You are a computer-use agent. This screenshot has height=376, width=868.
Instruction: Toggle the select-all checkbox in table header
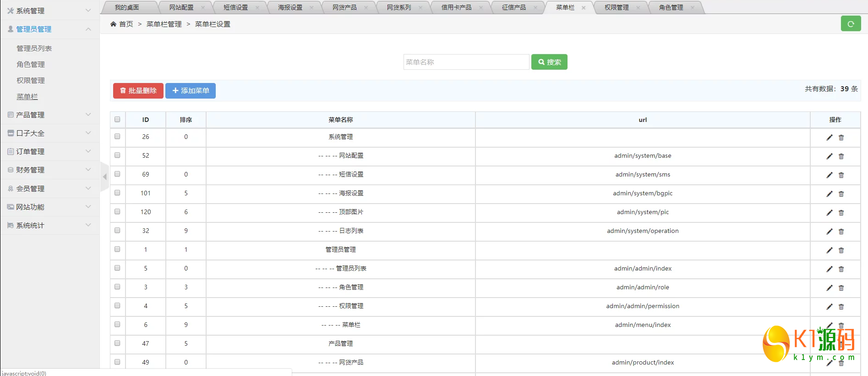[117, 119]
